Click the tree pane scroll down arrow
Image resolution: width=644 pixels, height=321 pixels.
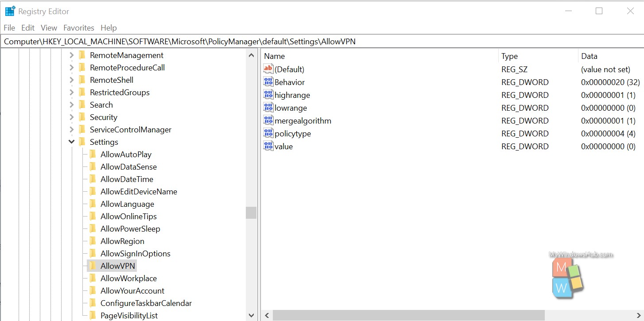251,316
